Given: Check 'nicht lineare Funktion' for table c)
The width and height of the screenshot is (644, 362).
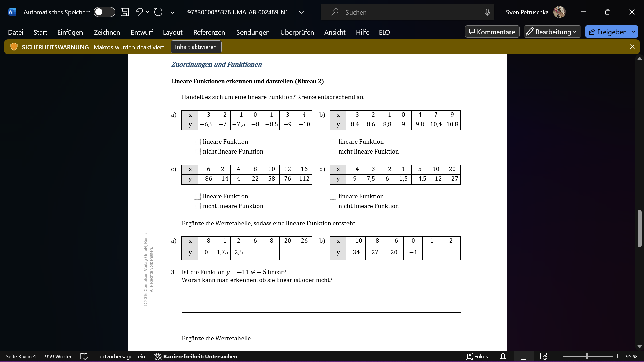Looking at the screenshot, I should 197,206.
